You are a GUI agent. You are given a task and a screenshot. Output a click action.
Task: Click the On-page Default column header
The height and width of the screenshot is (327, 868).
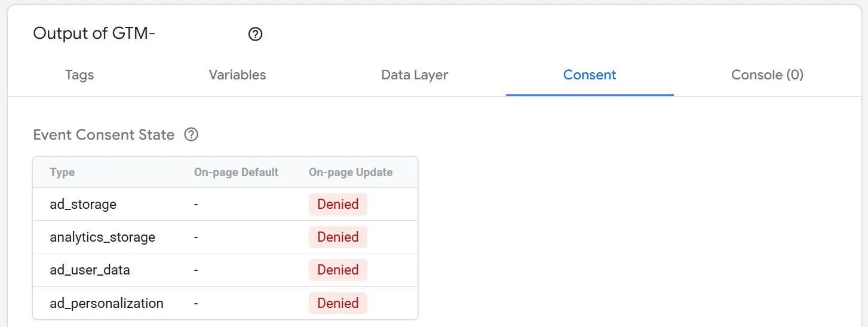[x=236, y=172]
